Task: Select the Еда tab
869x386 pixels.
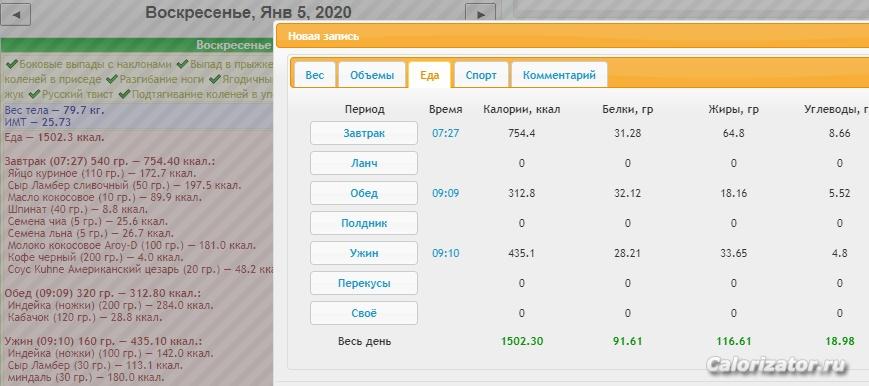Action: tap(430, 75)
